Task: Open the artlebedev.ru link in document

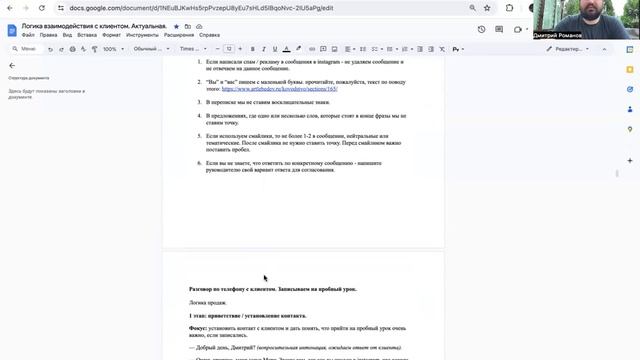Action: click(280, 89)
